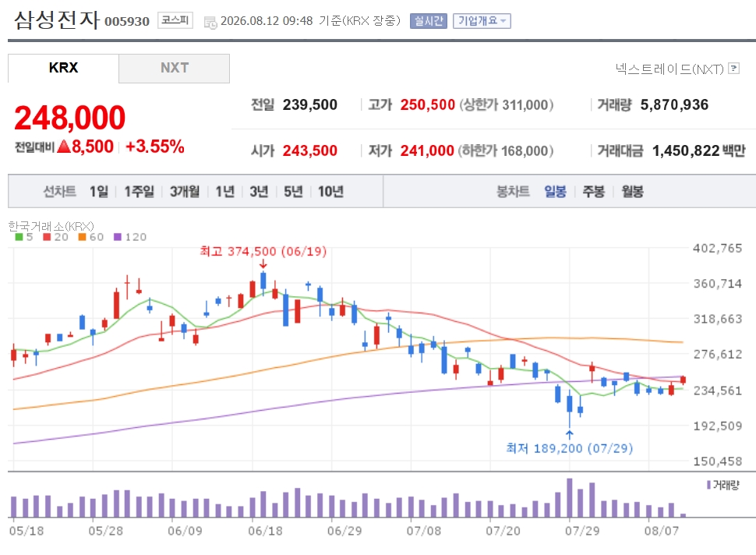Click the purple 120-day moving average swatch
756x555 pixels.
coord(118,237)
